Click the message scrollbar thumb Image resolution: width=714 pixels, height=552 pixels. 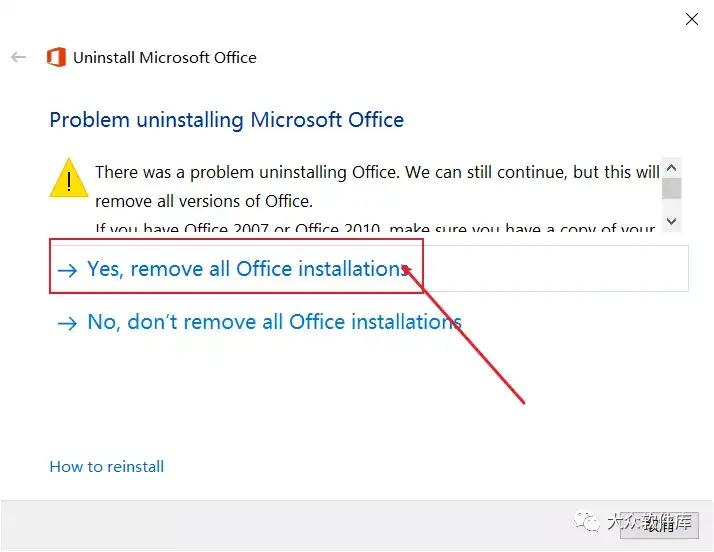[x=671, y=189]
